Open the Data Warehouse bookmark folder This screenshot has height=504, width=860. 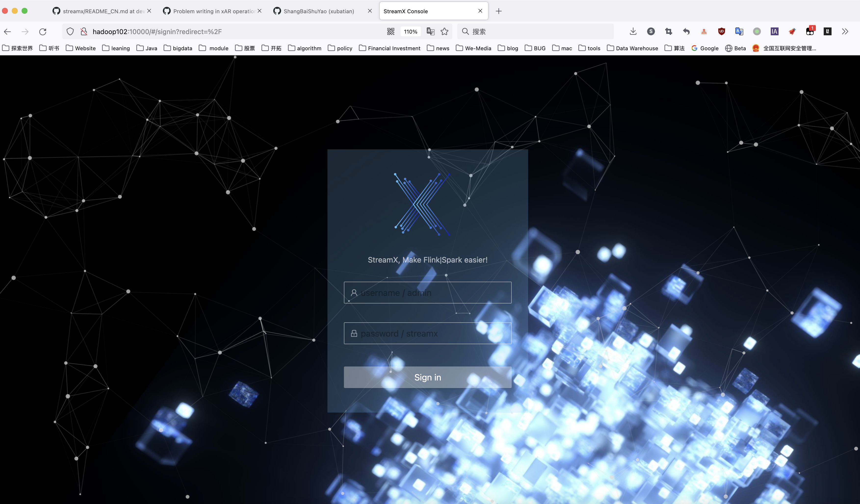(x=632, y=48)
